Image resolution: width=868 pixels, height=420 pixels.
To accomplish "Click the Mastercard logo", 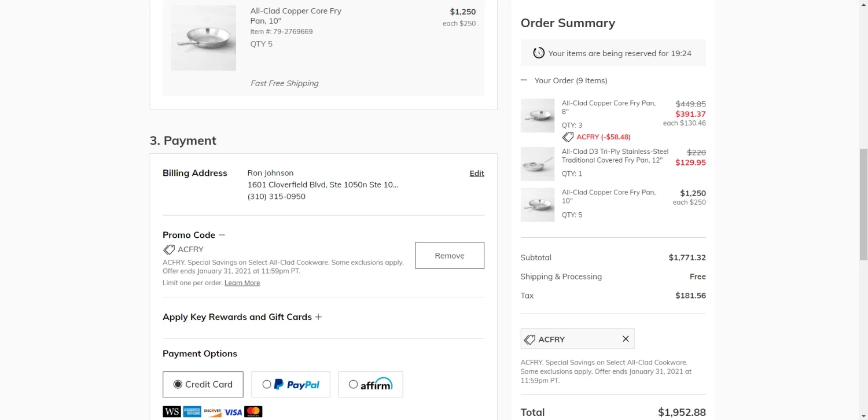I will tap(253, 412).
